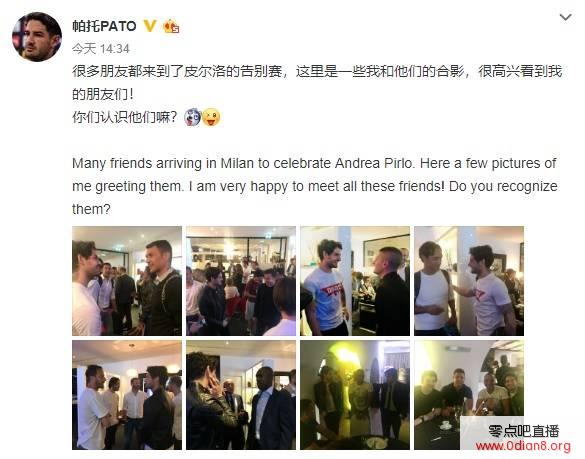Click the tongue-out yellow smiley emoji

pyautogui.click(x=211, y=117)
